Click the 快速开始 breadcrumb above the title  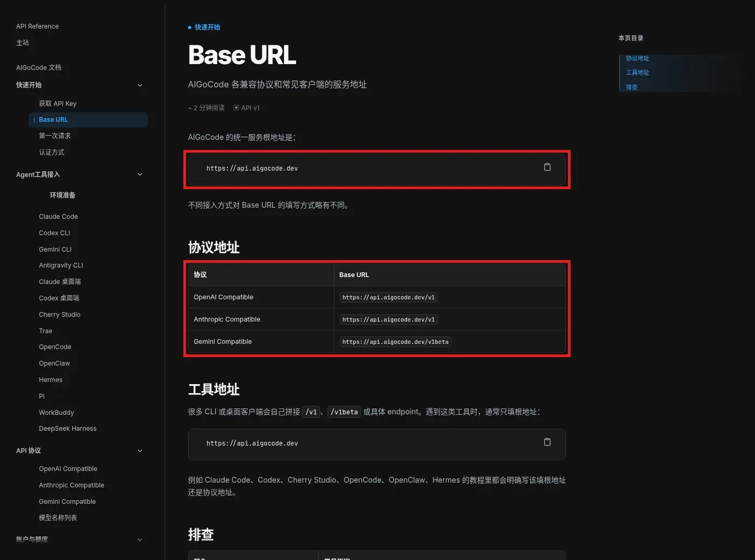[207, 27]
